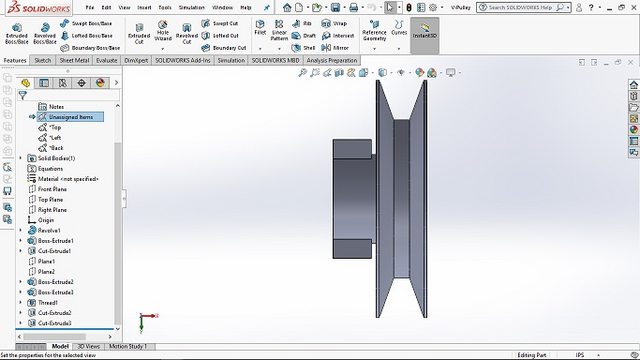Open the Fillet dropdown arrow
Screen dimensions: 640x360
click(260, 49)
